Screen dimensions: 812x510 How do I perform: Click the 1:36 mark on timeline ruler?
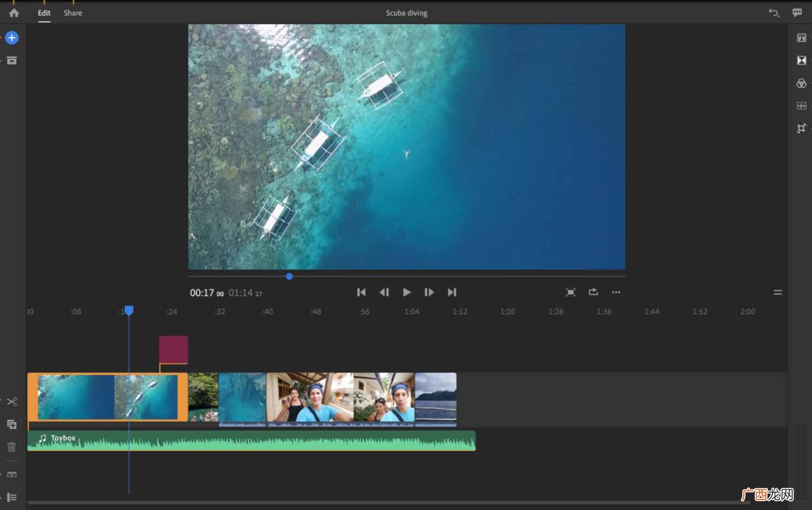click(604, 312)
